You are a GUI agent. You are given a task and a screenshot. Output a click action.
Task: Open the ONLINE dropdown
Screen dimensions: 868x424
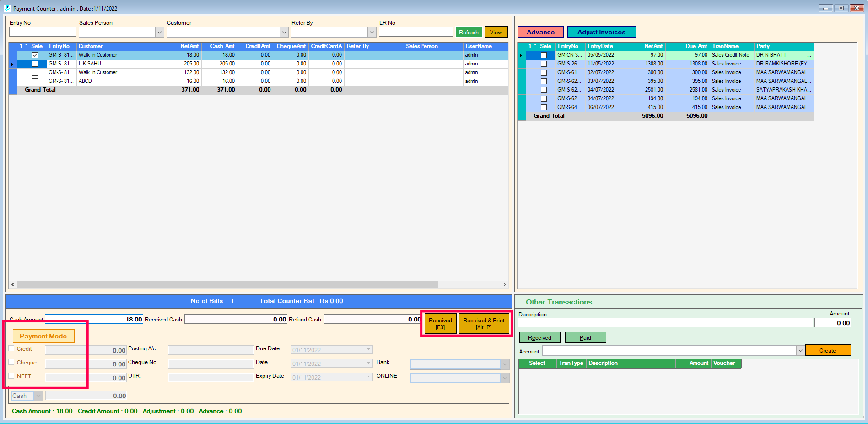click(x=505, y=378)
